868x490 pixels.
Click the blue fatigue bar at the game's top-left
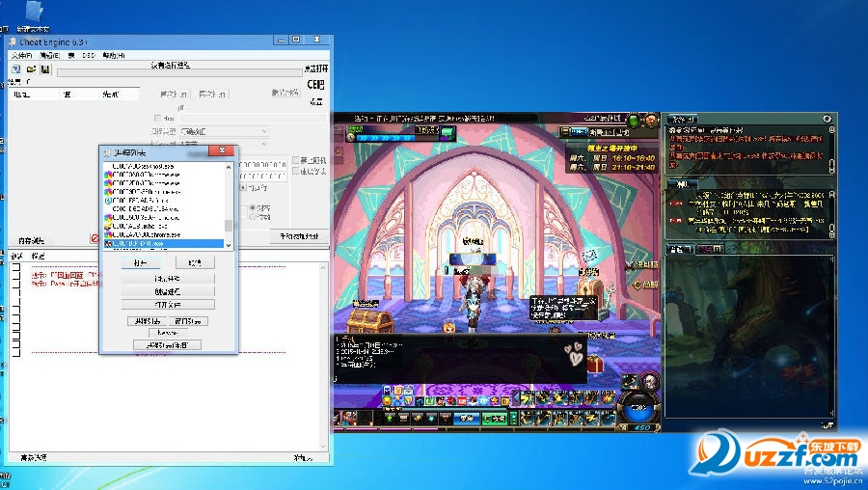click(384, 139)
